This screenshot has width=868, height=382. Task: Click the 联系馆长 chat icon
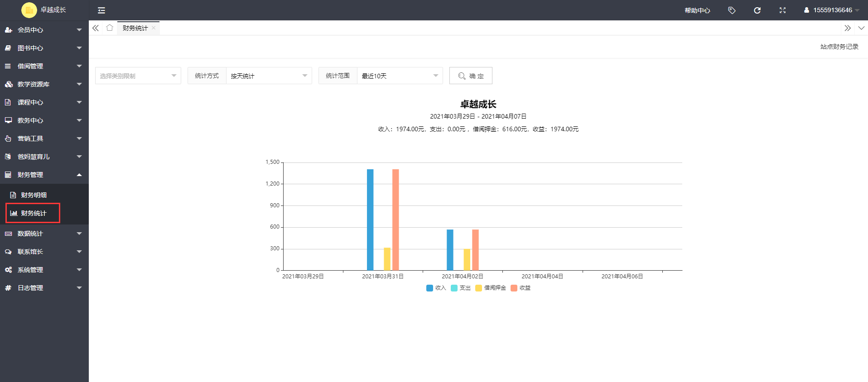(x=8, y=252)
